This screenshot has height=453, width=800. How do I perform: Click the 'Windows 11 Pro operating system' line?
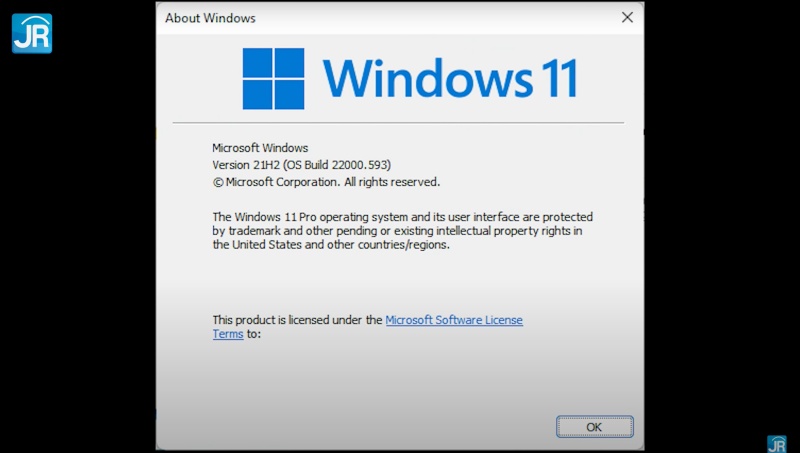403,217
